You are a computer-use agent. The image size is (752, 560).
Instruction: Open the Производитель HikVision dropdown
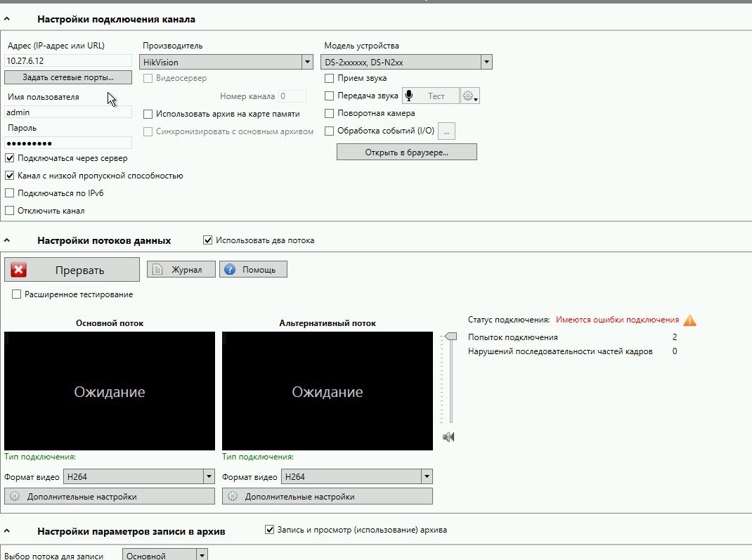[307, 62]
